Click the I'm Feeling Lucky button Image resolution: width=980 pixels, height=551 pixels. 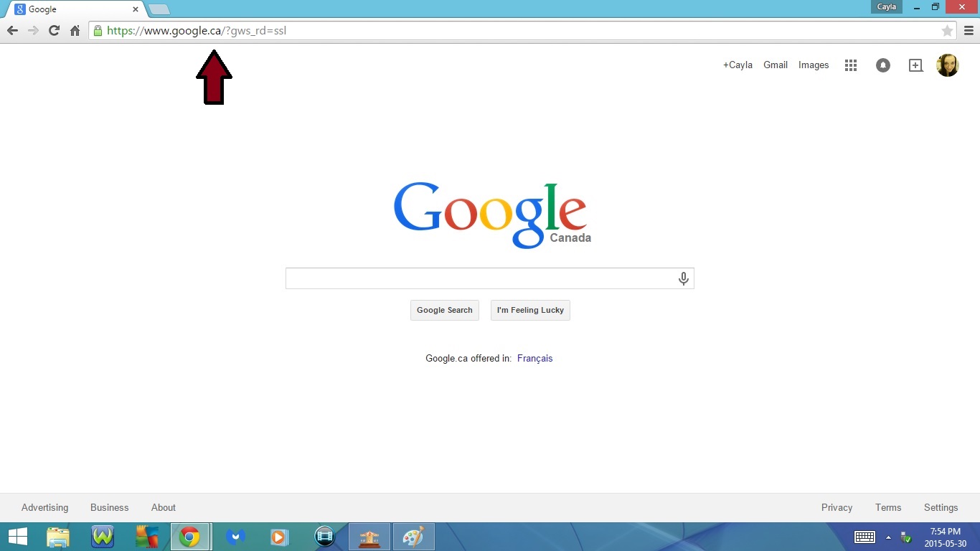coord(530,310)
